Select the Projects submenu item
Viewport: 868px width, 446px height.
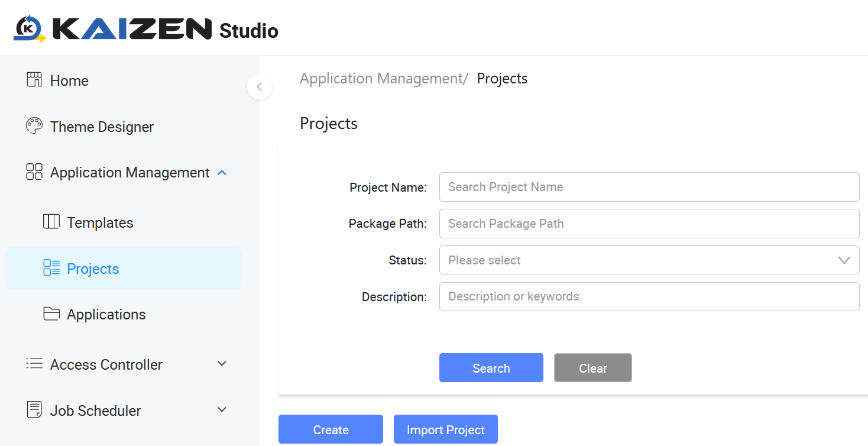click(124, 269)
